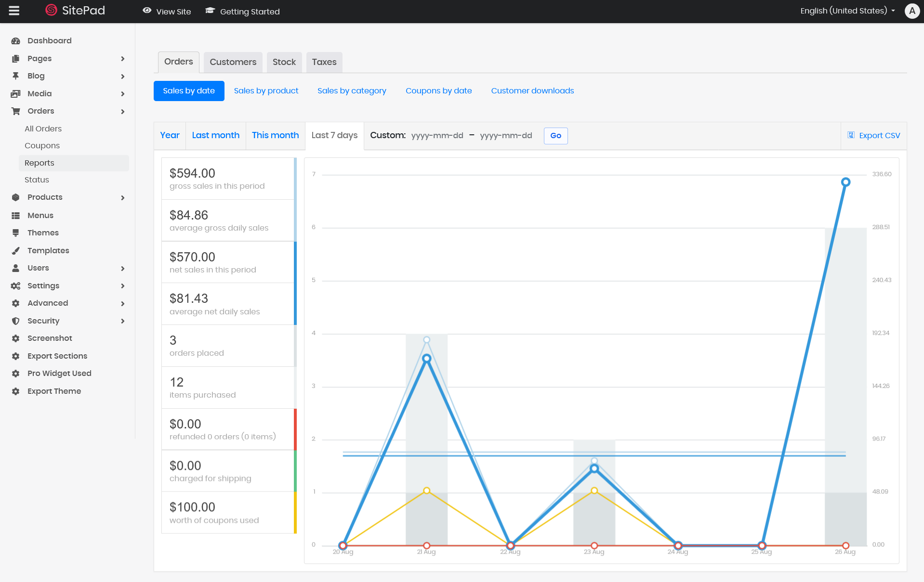Collapse the Orders submenu chevron

click(123, 111)
